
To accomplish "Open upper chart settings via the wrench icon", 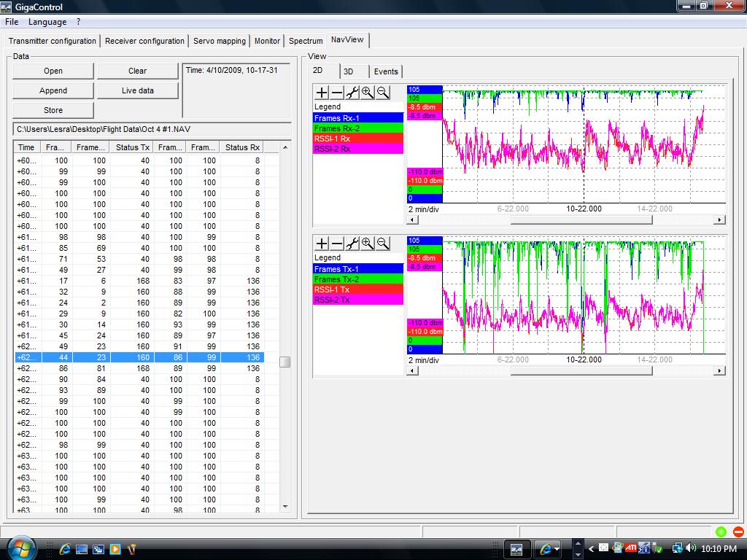I will click(x=352, y=93).
